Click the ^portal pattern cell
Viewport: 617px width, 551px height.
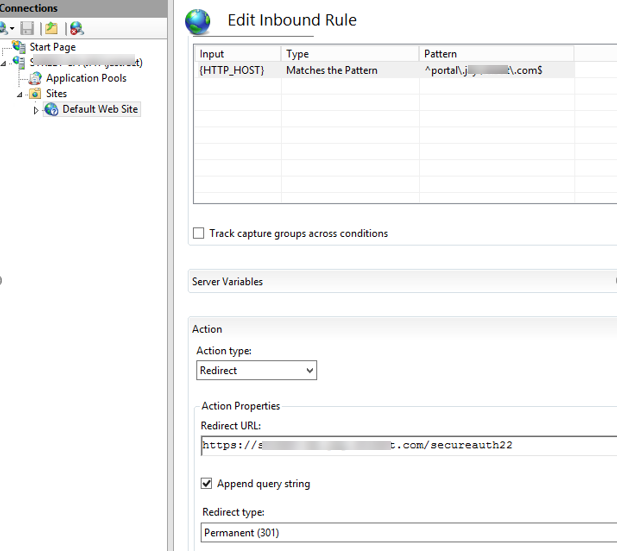pyautogui.click(x=483, y=70)
